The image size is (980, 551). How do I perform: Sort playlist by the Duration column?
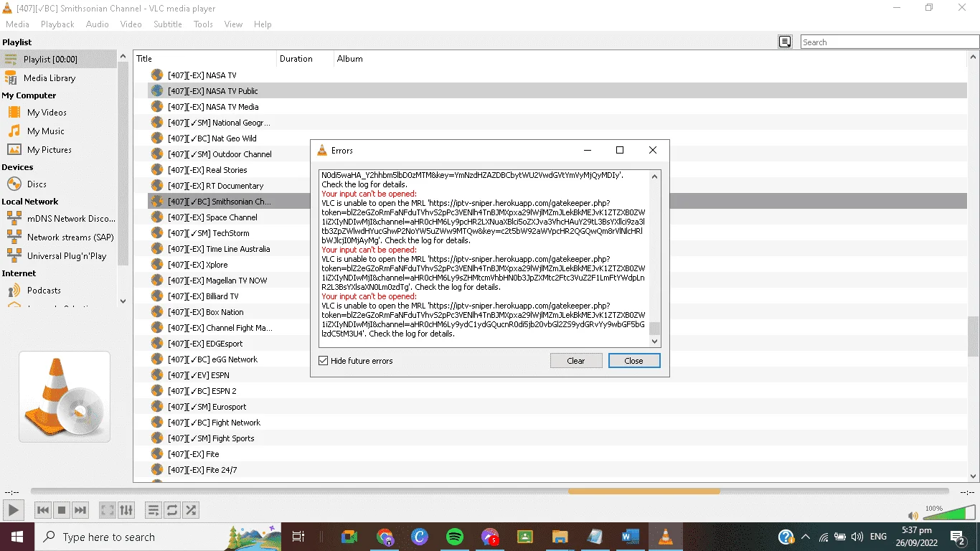click(305, 59)
